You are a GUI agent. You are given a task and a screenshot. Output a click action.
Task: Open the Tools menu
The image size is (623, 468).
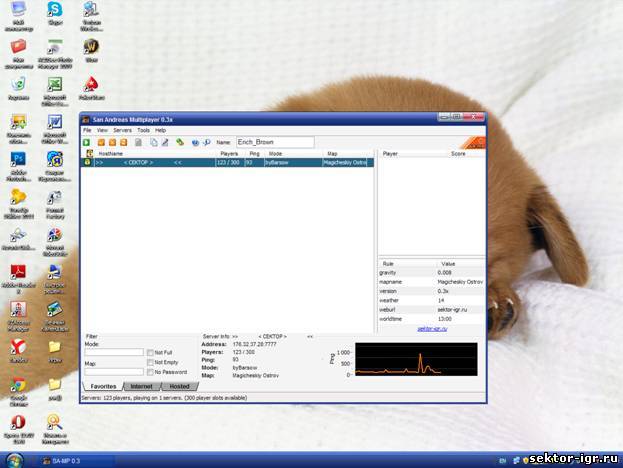click(143, 130)
